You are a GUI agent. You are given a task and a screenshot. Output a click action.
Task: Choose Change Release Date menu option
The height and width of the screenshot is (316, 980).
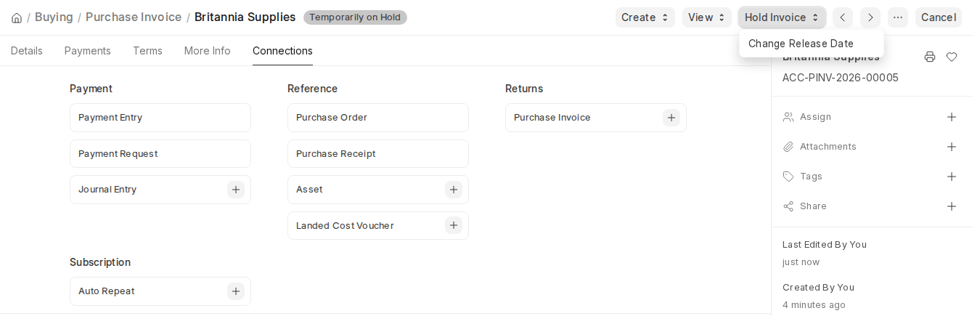tap(811, 44)
